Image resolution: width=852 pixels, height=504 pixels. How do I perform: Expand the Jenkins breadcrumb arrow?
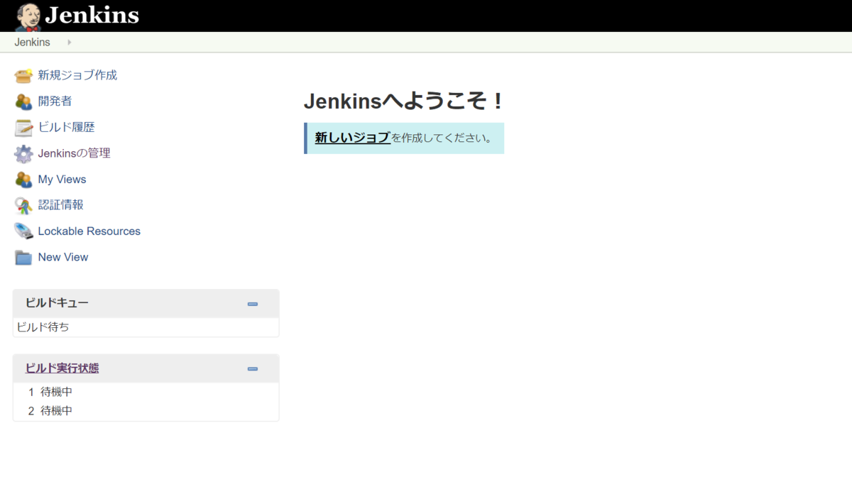[x=68, y=42]
